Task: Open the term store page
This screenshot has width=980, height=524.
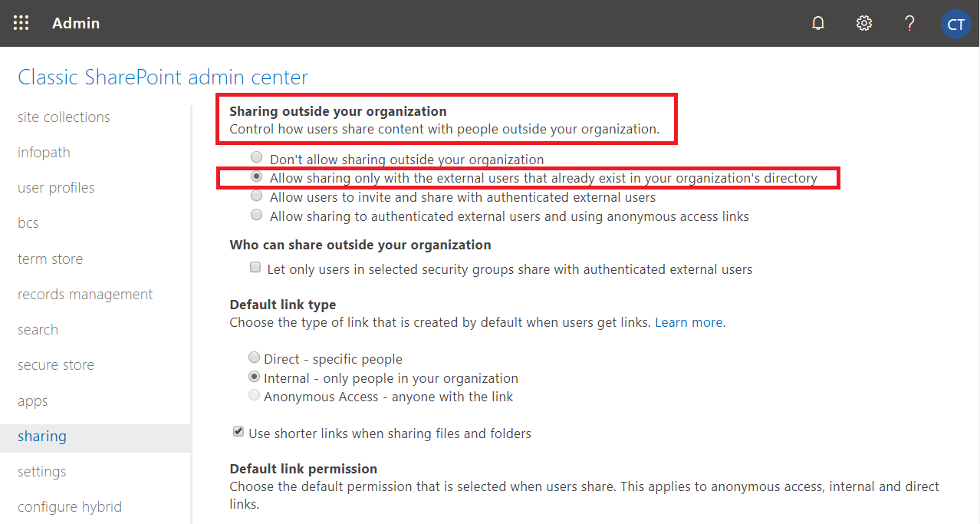Action: point(50,259)
